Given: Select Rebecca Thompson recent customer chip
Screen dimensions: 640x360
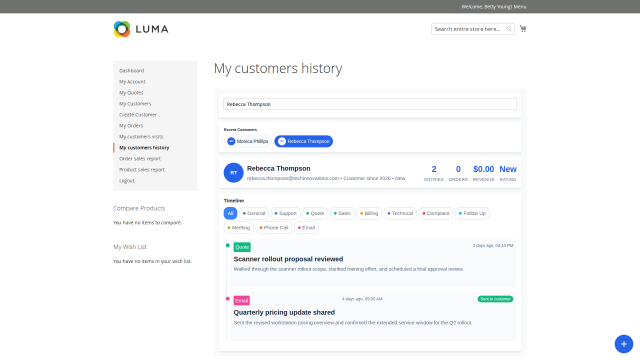Looking at the screenshot, I should tap(304, 141).
